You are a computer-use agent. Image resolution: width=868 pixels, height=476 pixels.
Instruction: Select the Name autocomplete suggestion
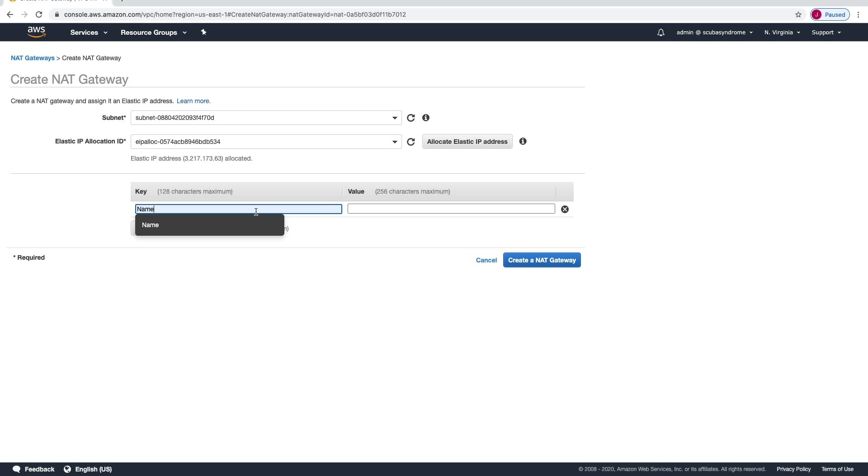[x=210, y=225]
